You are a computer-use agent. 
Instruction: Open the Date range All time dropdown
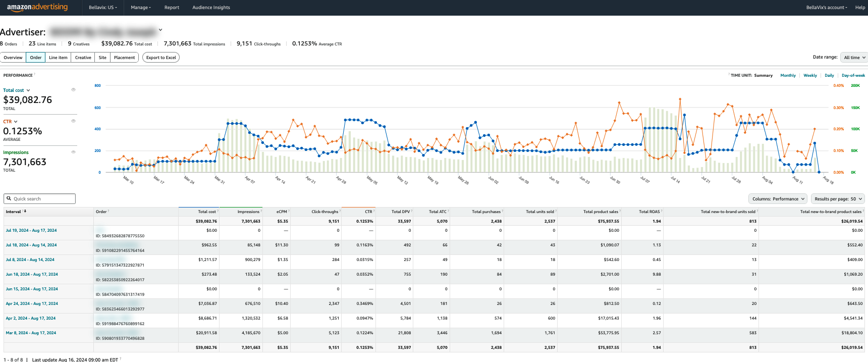coord(854,58)
